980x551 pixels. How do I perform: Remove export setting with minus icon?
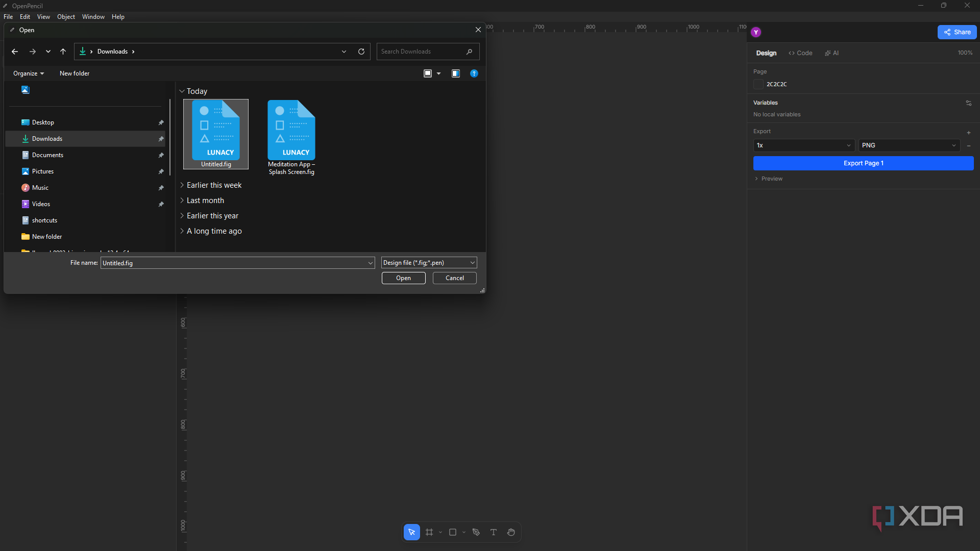point(968,146)
